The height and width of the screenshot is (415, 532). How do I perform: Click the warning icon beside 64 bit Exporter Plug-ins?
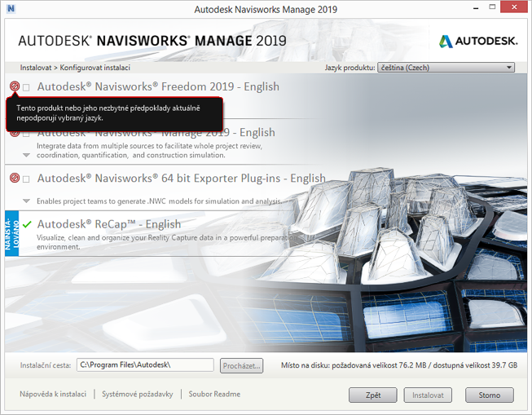coord(15,179)
